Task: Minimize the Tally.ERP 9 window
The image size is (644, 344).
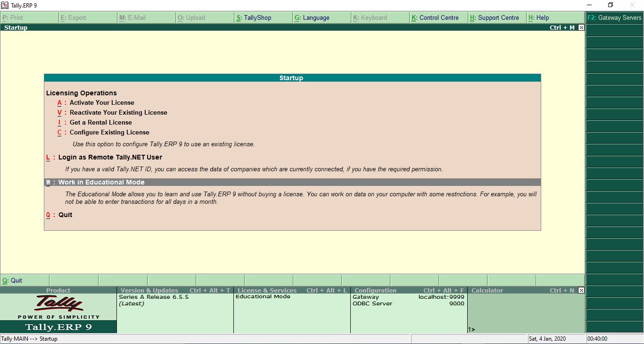Action: click(x=589, y=5)
